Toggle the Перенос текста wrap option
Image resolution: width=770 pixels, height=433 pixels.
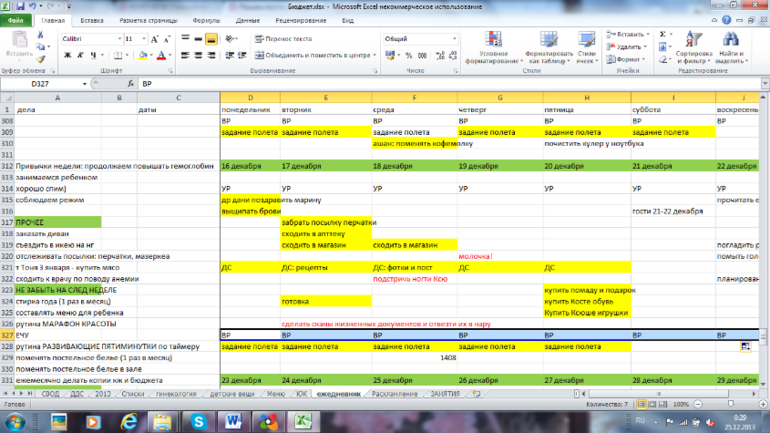281,39
